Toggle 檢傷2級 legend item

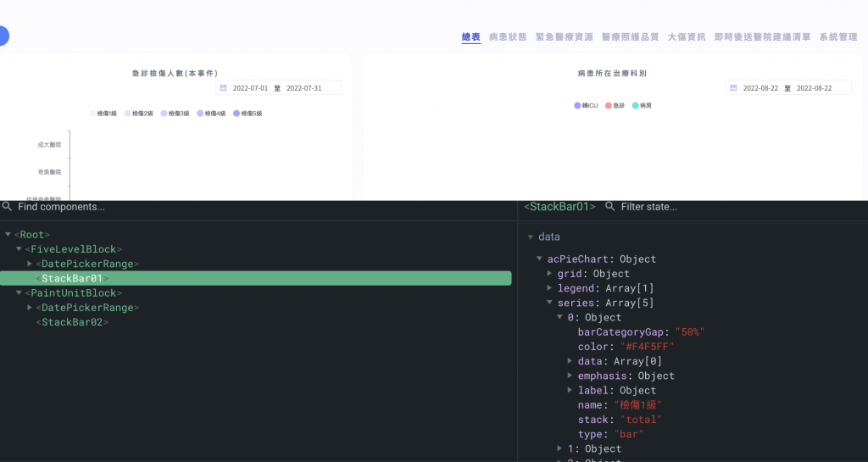coord(138,114)
